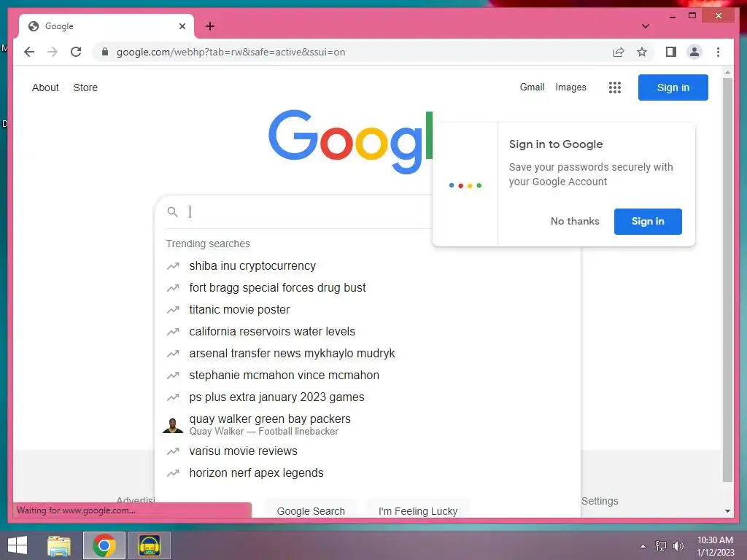Screen dimensions: 747x560
Task: Click the taskbar clock showing 10:30 AM
Action: point(715,546)
